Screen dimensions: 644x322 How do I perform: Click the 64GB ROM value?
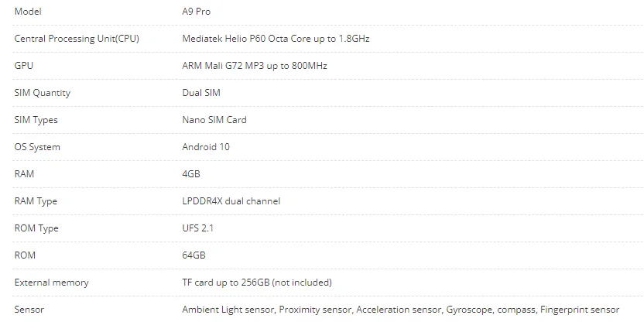pyautogui.click(x=194, y=255)
